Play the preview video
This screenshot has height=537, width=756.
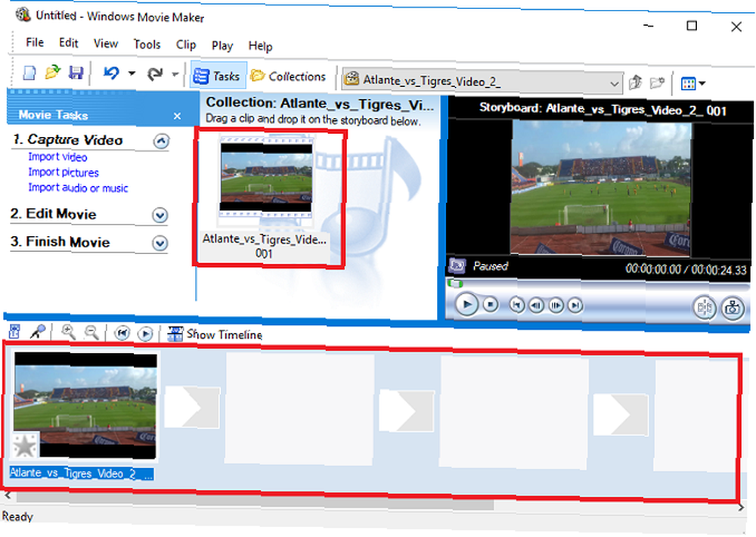pyautogui.click(x=466, y=305)
